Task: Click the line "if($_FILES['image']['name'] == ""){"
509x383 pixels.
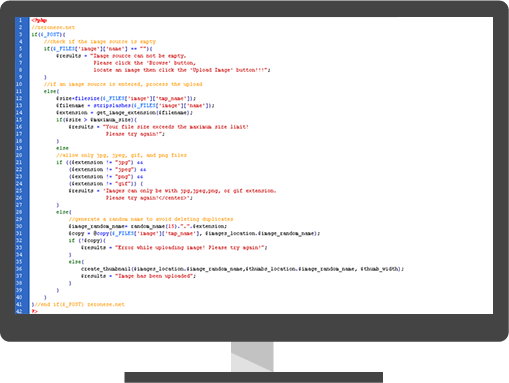Action: (98, 49)
